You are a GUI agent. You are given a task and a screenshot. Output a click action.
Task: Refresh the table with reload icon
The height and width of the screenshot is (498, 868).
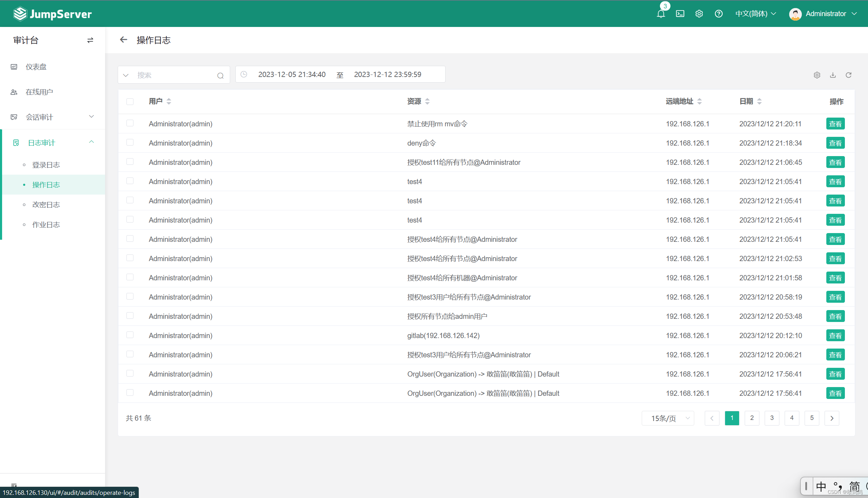point(848,75)
